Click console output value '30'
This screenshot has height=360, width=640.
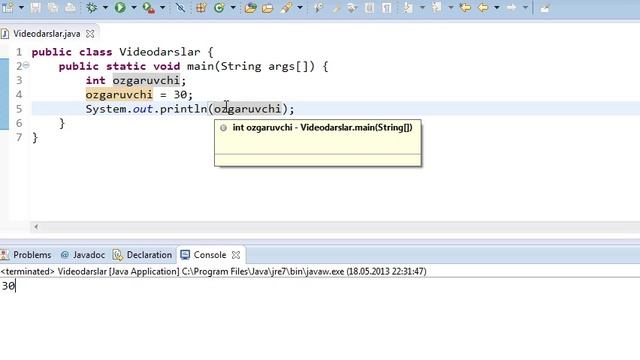click(x=8, y=286)
